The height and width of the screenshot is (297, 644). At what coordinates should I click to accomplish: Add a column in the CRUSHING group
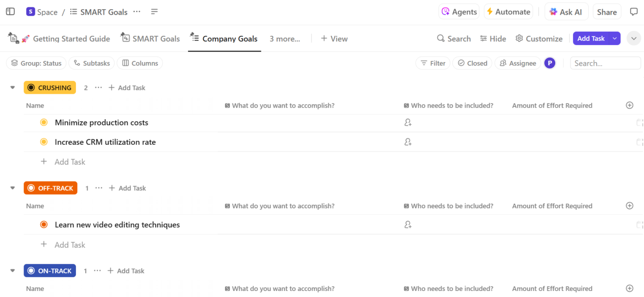tap(630, 105)
